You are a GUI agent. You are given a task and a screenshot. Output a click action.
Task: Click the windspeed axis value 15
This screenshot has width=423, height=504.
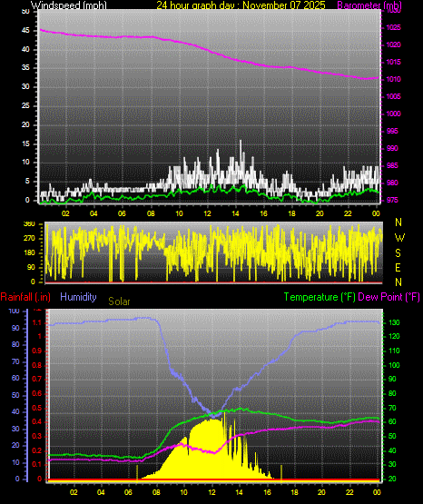(x=25, y=143)
